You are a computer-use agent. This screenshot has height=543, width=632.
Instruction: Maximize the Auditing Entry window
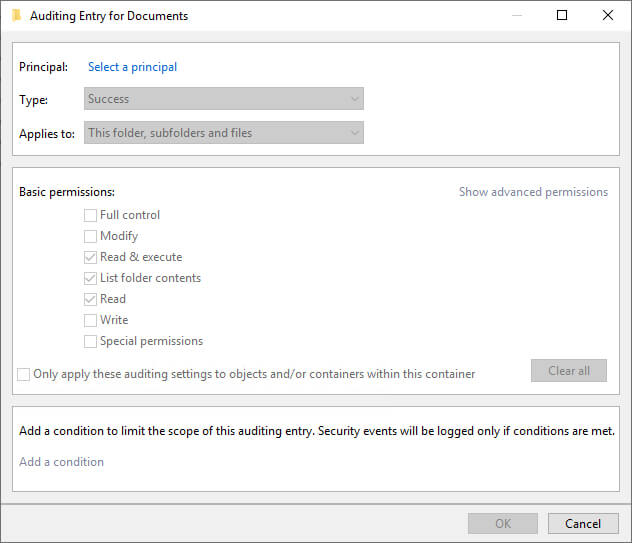pos(562,15)
